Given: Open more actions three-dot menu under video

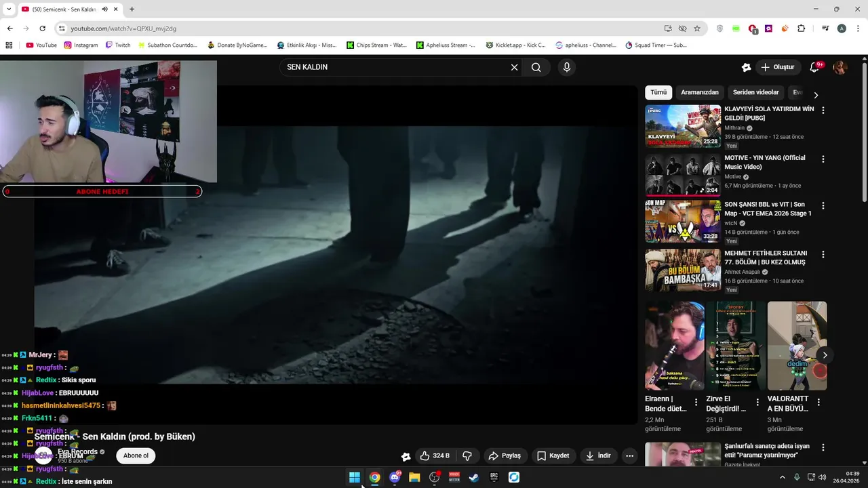Looking at the screenshot, I should (629, 456).
